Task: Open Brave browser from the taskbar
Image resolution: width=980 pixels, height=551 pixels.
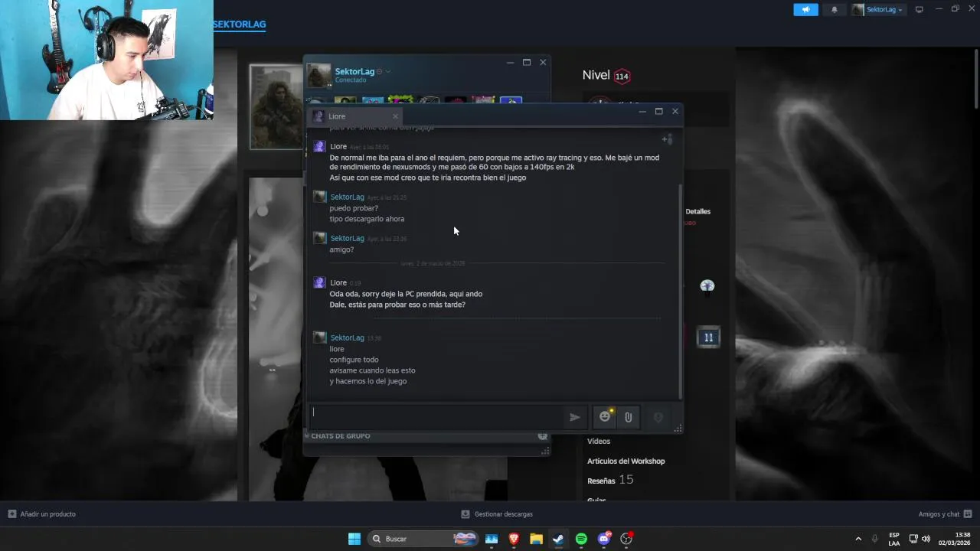Action: click(x=514, y=539)
